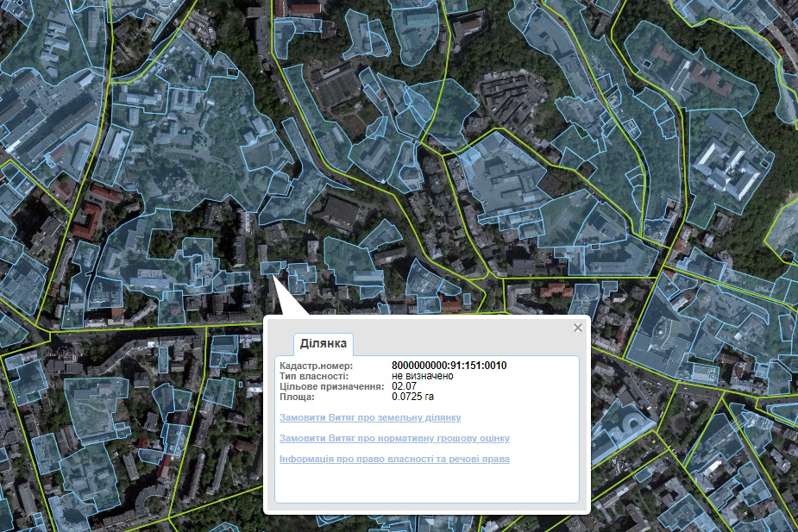Click the cadastral number 8000000000:91:151:0010
Viewport: 798px width, 532px height.
449,366
